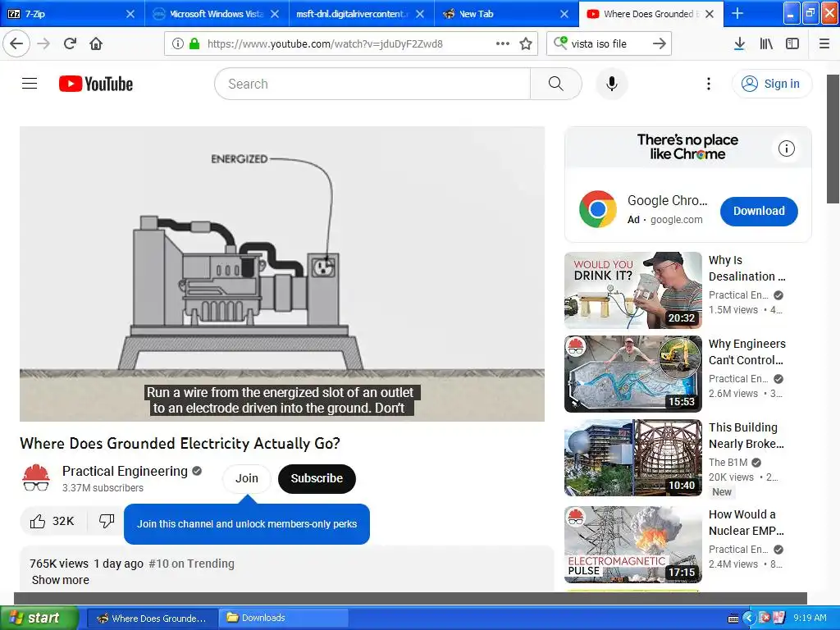Click the YouTube search magnifier button
Screen dimensions: 840x630
tap(556, 84)
